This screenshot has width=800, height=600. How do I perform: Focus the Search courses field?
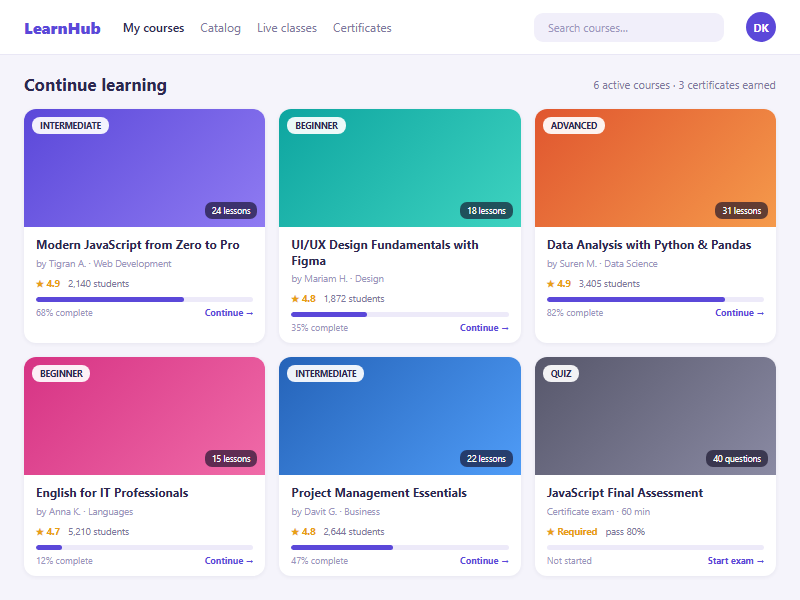point(629,28)
